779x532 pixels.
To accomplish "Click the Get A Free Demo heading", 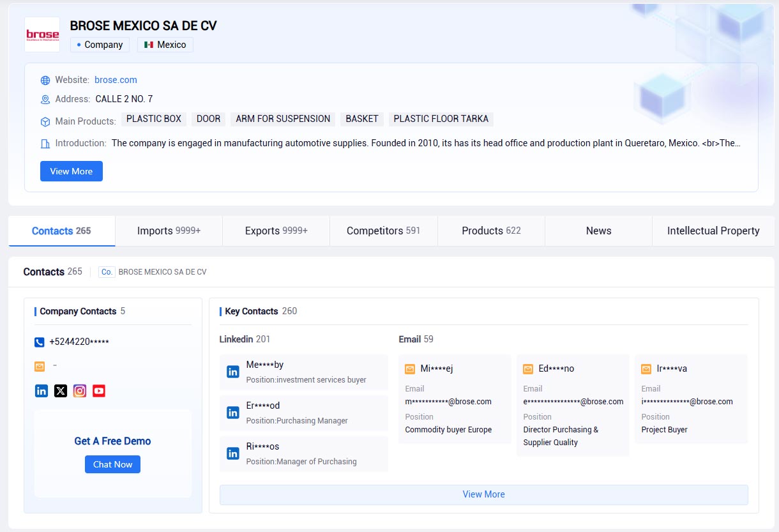I will 112,441.
